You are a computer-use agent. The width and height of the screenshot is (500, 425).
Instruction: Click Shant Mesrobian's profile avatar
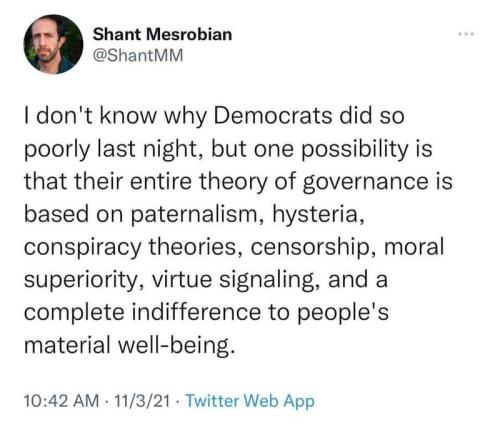tap(53, 44)
